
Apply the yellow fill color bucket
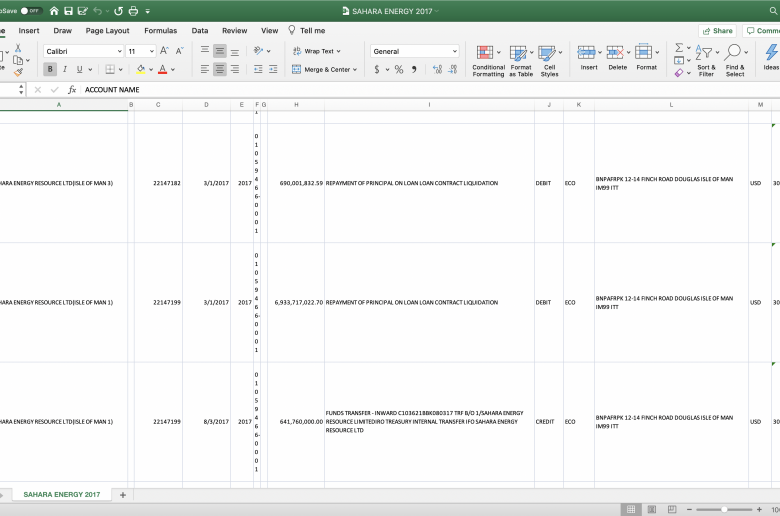(141, 69)
